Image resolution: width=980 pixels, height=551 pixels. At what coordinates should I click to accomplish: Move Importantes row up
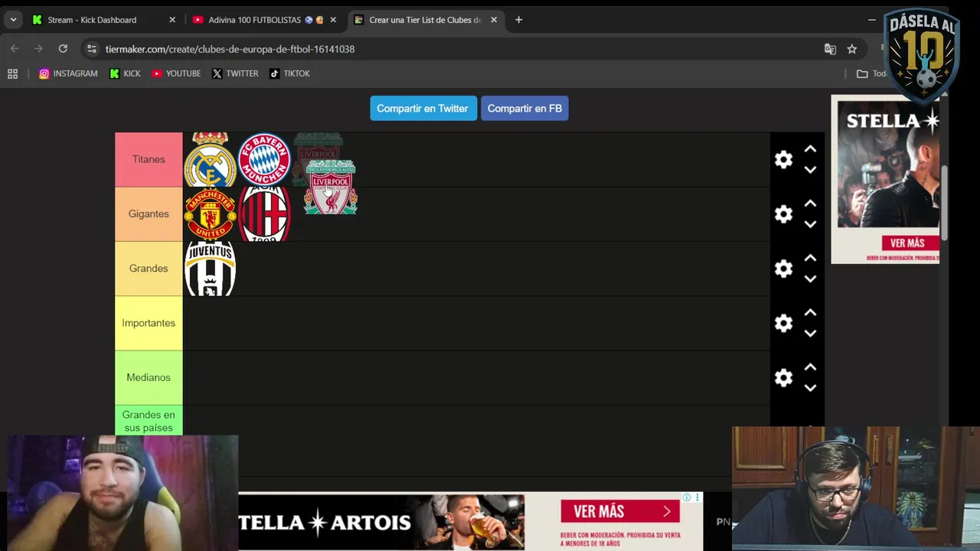(x=810, y=313)
